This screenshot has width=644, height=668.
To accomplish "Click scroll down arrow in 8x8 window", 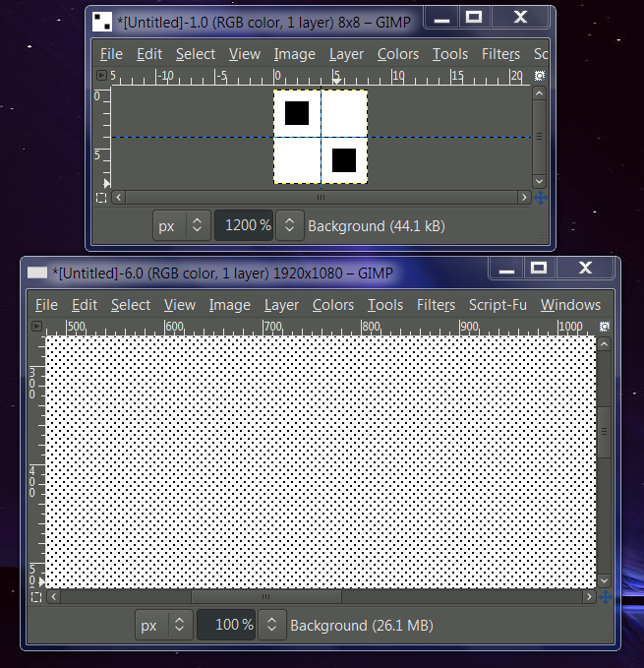I will (x=540, y=181).
